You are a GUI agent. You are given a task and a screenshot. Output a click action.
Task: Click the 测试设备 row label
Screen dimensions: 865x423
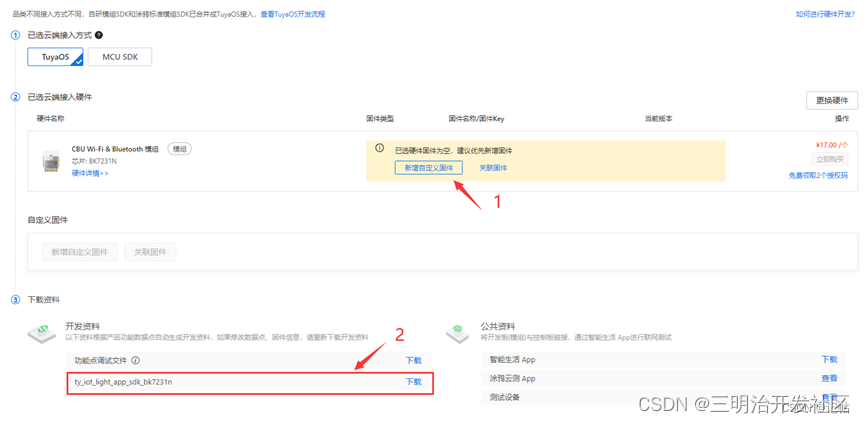coord(505,397)
